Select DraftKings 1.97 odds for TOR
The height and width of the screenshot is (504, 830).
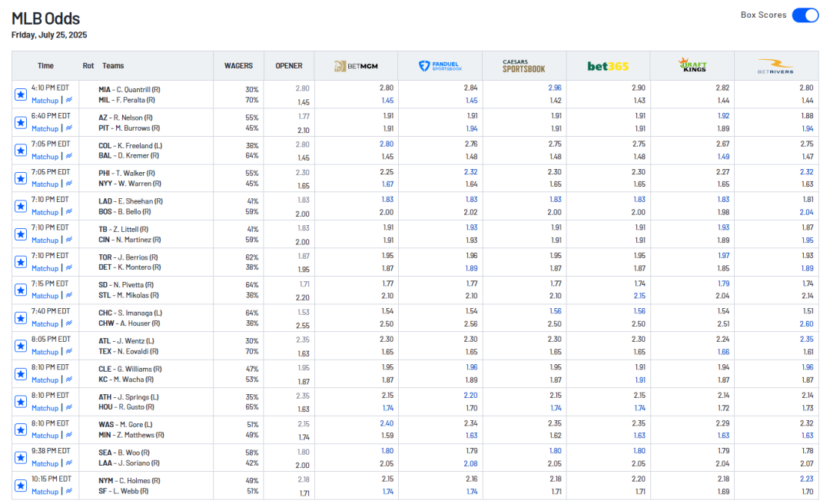point(723,256)
